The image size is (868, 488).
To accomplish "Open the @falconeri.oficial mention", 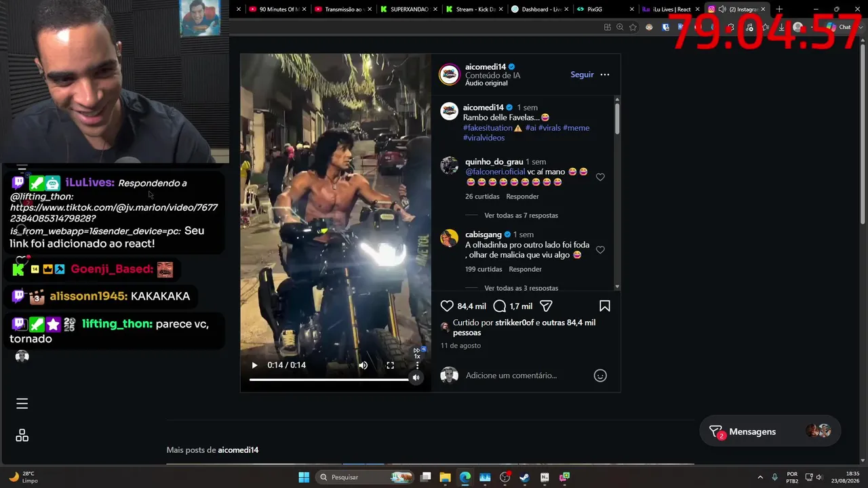I will (x=495, y=172).
